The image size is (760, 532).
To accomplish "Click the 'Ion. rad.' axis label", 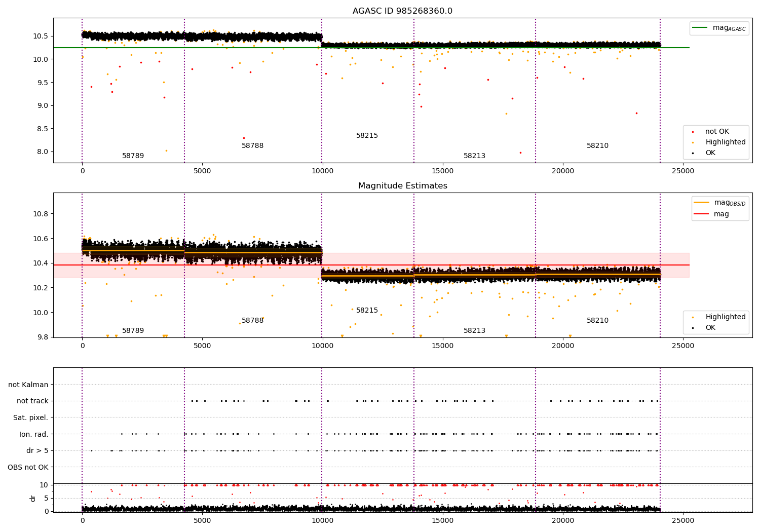I will [x=34, y=434].
